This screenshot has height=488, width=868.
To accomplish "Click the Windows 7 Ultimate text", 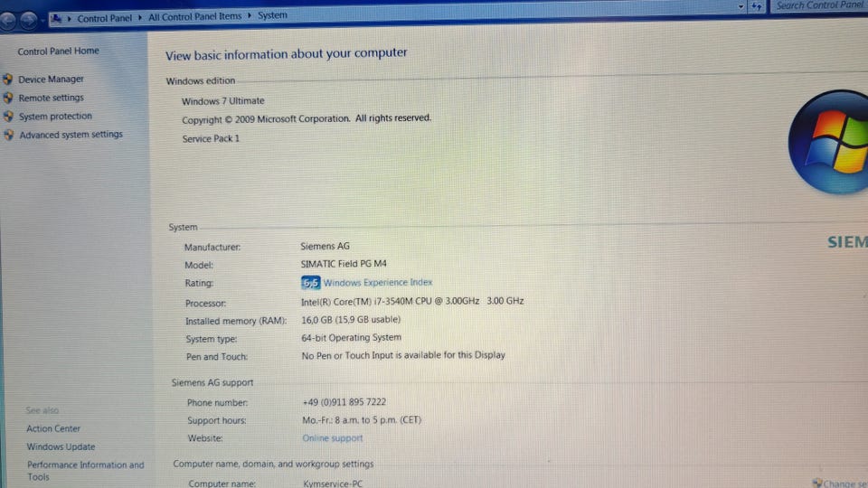I will 223,101.
